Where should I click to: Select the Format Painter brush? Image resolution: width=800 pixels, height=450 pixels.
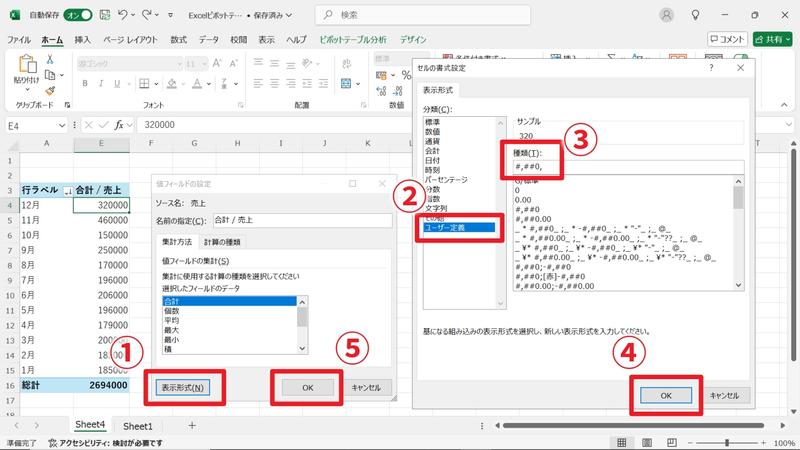tap(50, 91)
